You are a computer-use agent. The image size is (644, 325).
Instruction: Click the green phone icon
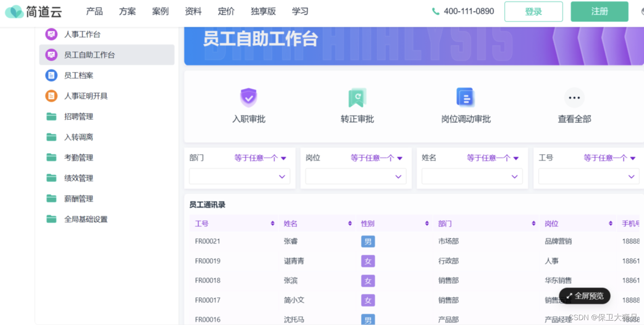coord(435,11)
